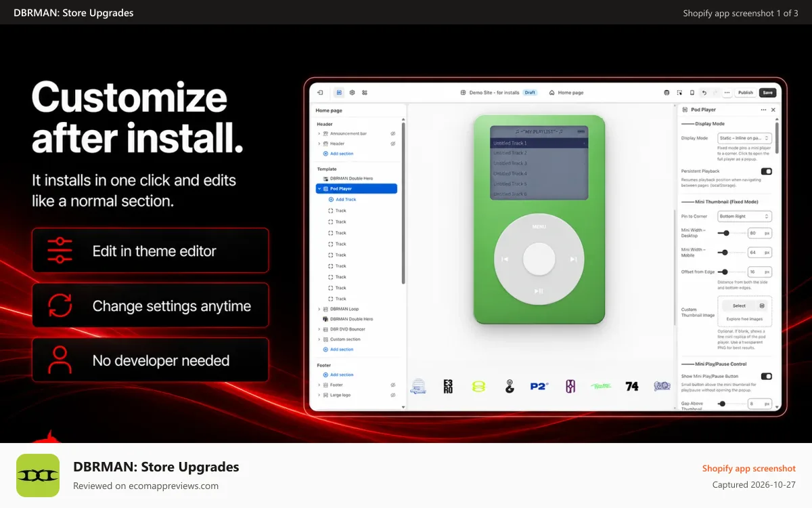Screen dimensions: 812x508
Task: Select the Pod Player section
Action: point(357,189)
